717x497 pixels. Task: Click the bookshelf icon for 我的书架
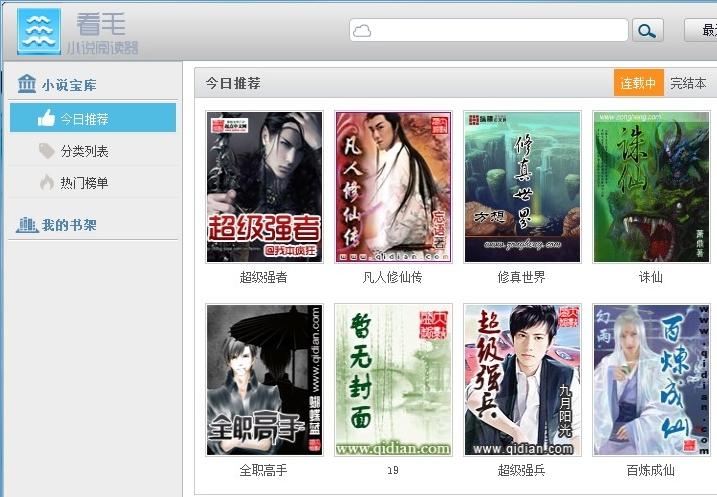click(x=27, y=225)
